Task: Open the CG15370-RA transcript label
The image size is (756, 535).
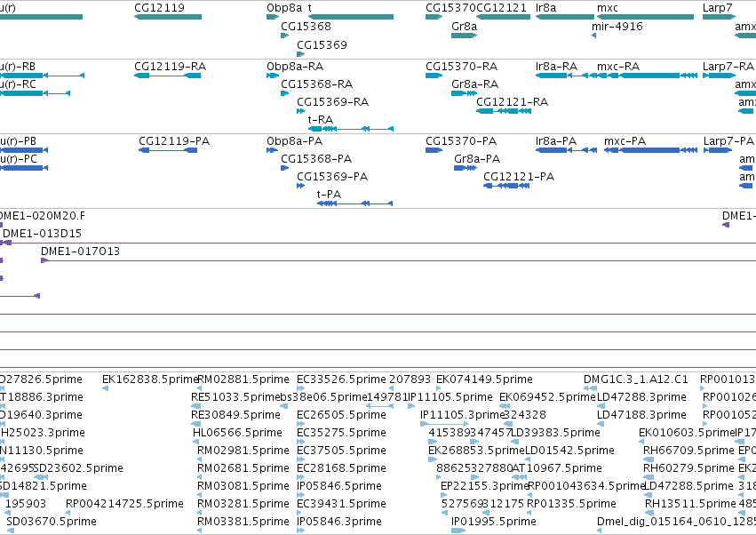Action: coord(461,66)
